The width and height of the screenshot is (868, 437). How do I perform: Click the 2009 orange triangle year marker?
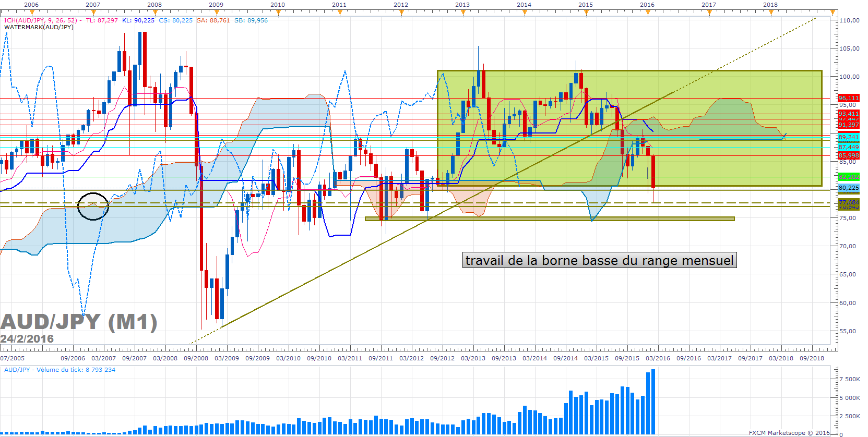click(x=217, y=14)
